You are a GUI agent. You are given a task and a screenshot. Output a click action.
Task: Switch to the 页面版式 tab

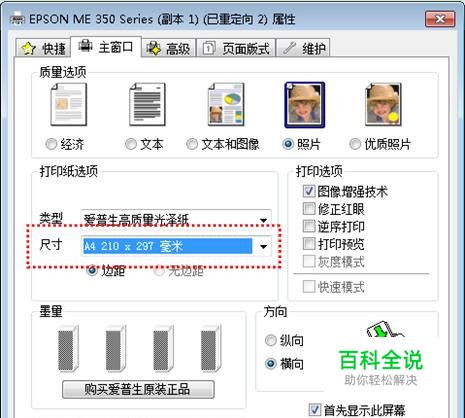236,49
